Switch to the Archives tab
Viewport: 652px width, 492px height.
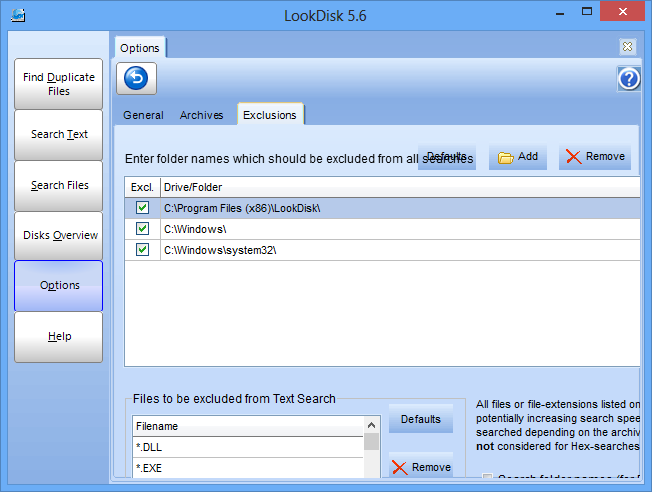pos(201,115)
